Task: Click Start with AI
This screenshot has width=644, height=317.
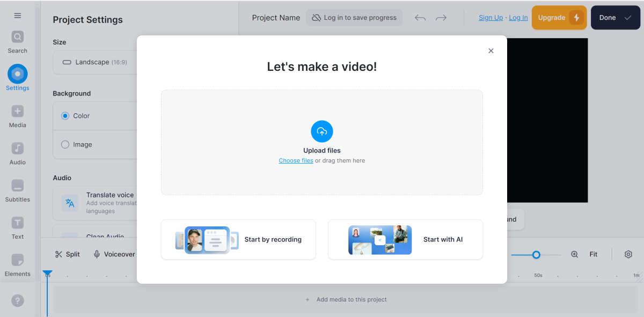Action: (405, 240)
